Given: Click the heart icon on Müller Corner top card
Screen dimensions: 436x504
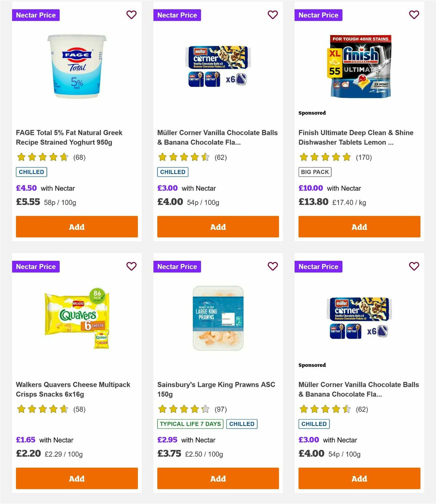Looking at the screenshot, I should point(272,15).
